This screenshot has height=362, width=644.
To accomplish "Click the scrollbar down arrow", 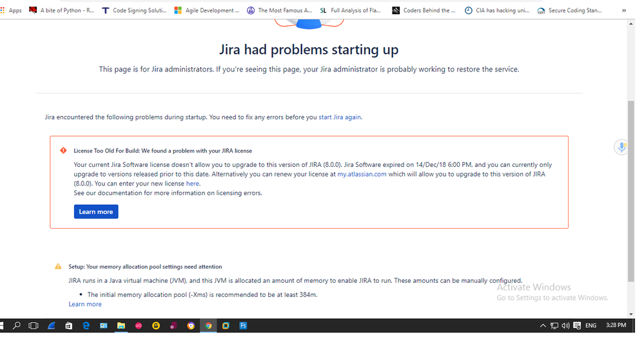I will 631,314.
